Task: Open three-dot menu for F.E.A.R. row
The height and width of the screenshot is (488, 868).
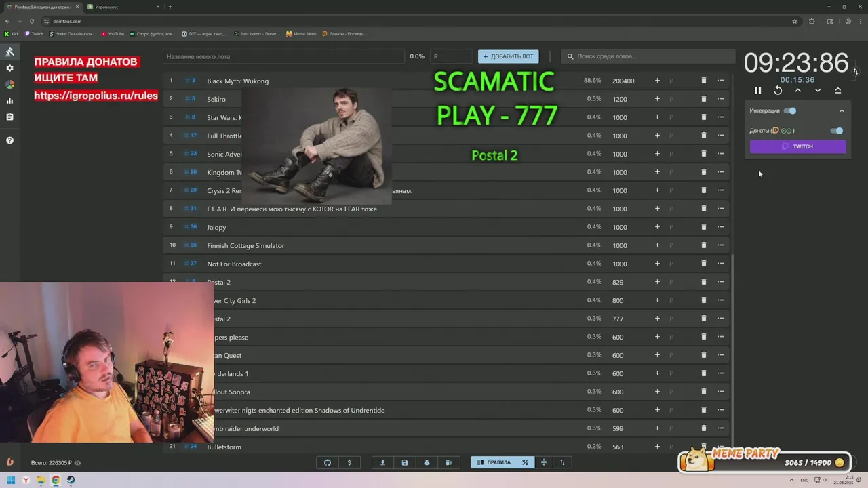Action: coord(721,209)
